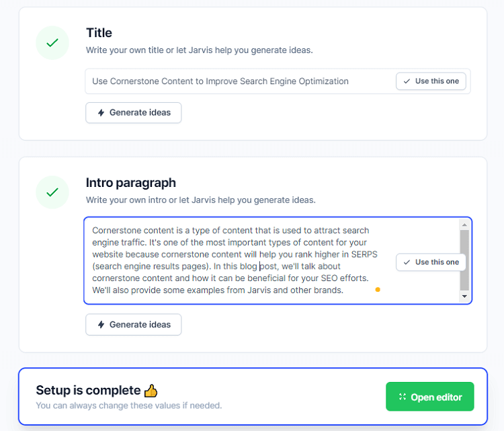Click the expand icon on Open editor
The image size is (504, 431).
(403, 397)
